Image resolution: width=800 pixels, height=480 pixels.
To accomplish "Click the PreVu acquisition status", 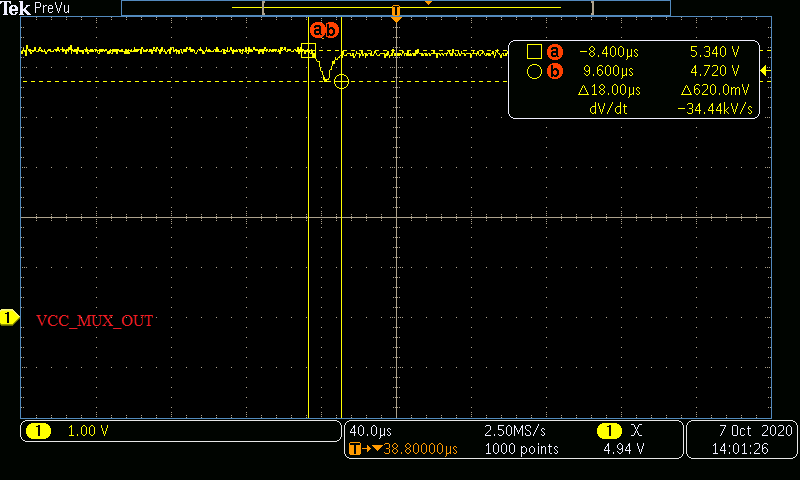I will click(x=52, y=8).
